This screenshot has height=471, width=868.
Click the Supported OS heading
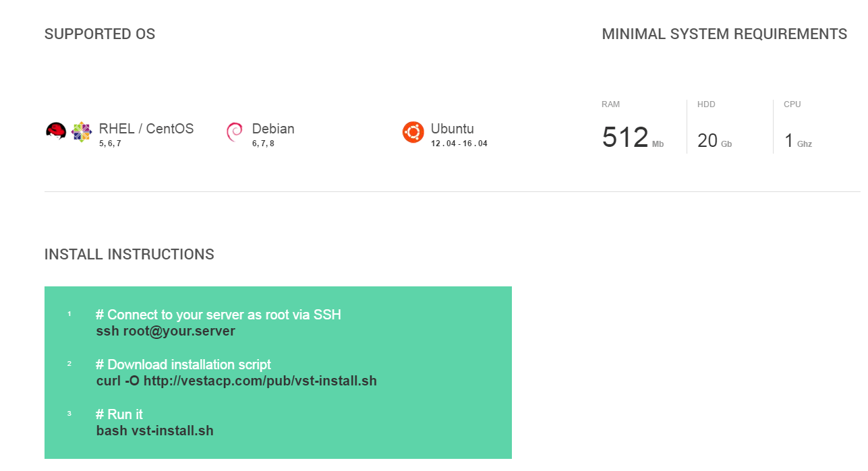pos(100,34)
